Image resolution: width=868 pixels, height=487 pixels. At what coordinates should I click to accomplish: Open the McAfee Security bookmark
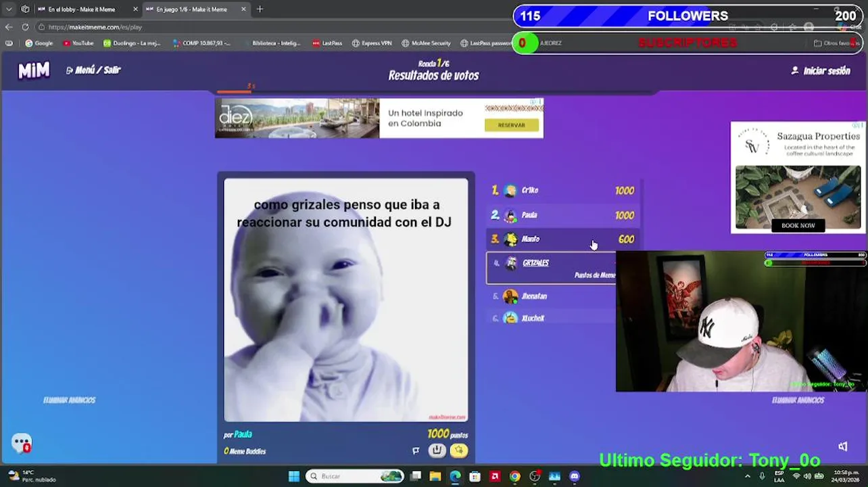coord(426,43)
